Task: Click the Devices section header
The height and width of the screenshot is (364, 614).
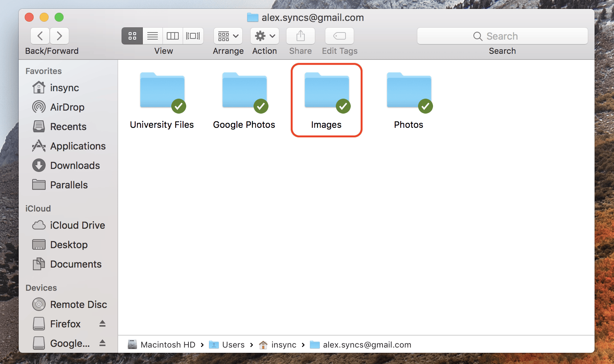Action: (x=41, y=288)
